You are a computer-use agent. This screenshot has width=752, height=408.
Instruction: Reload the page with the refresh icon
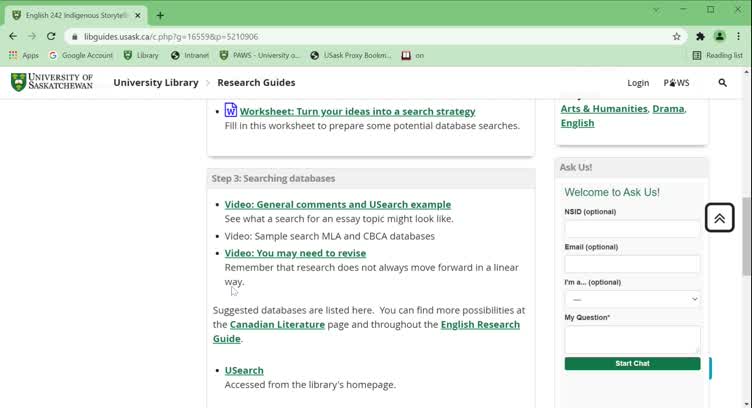coord(51,36)
